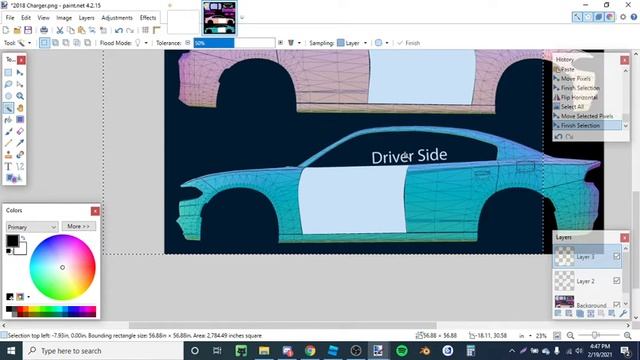Open the Primary color dropdown
Screen dimensions: 640x360
[31, 227]
